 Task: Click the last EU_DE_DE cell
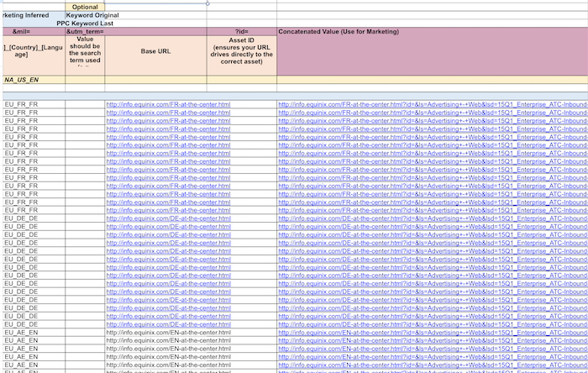click(34, 324)
